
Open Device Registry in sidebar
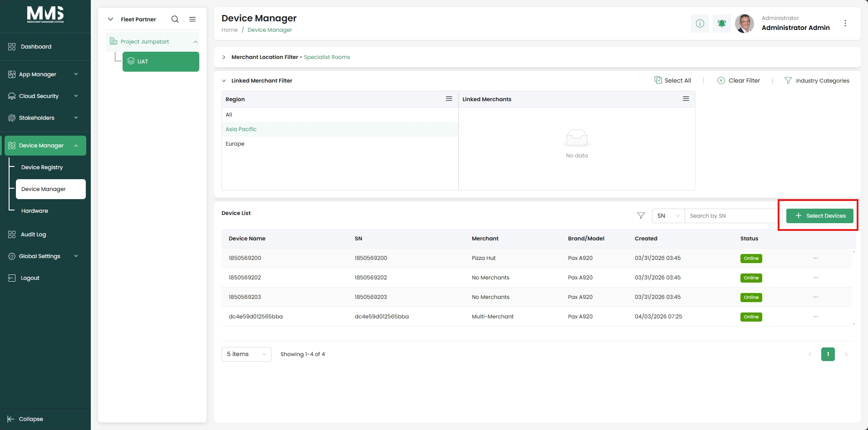coord(42,167)
